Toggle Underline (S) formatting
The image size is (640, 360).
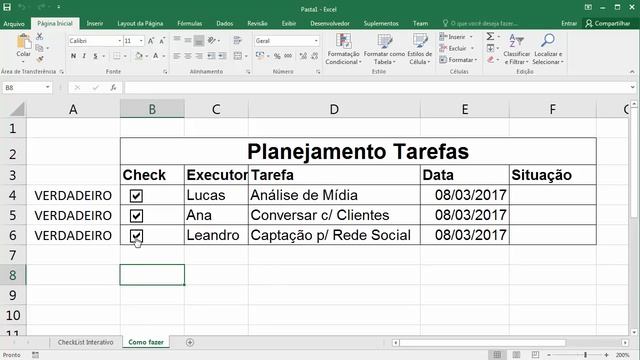pyautogui.click(x=95, y=56)
